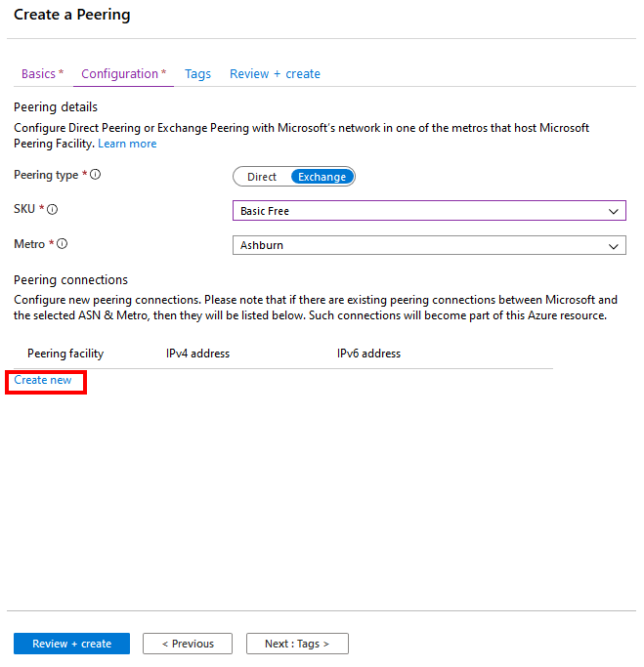This screenshot has height=667, width=644.
Task: Go to Review + create tab
Action: [275, 74]
